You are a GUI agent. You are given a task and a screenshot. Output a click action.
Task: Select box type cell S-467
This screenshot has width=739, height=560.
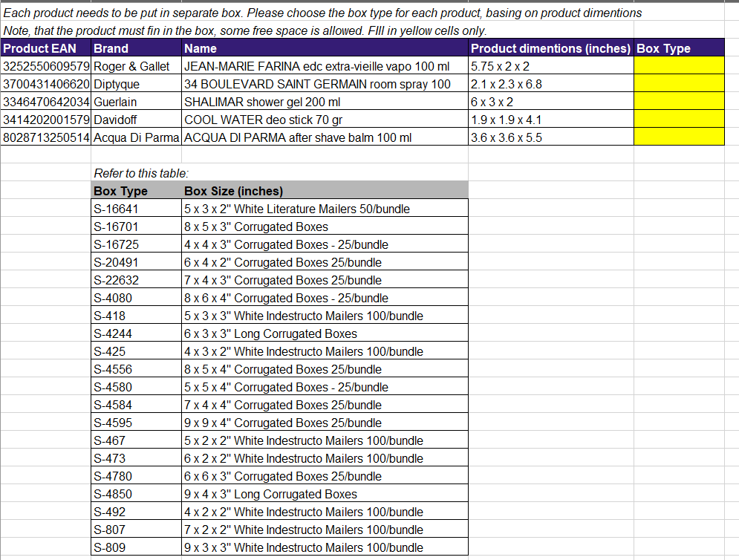pos(136,440)
